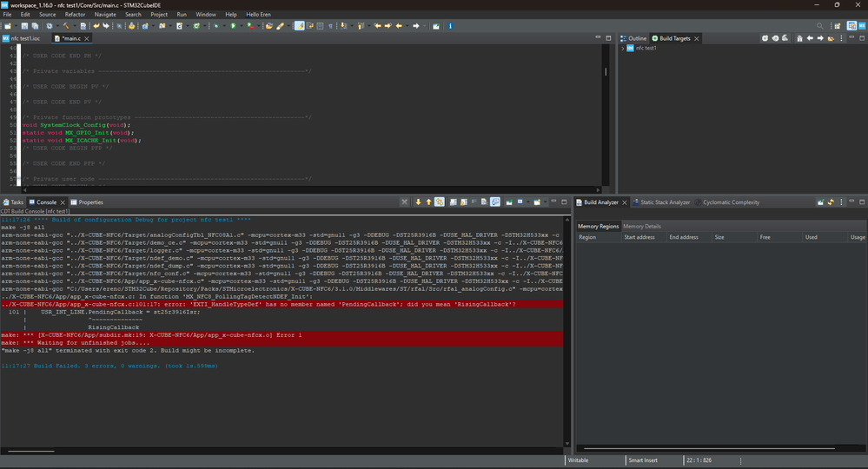Viewport: 868px width, 469px height.
Task: Close the Console tab
Action: (63, 201)
